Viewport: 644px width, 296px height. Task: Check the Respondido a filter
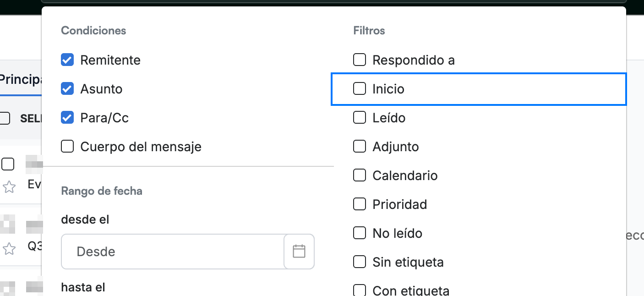[360, 60]
